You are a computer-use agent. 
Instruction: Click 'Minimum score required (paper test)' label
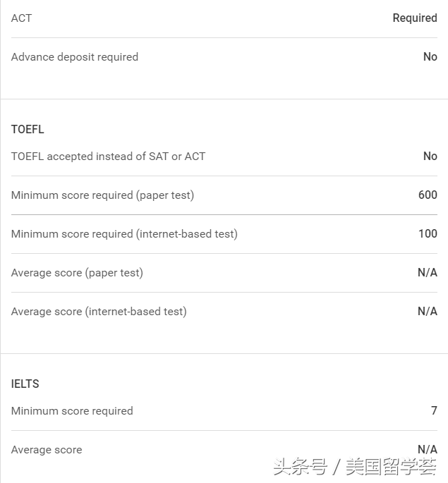(102, 195)
